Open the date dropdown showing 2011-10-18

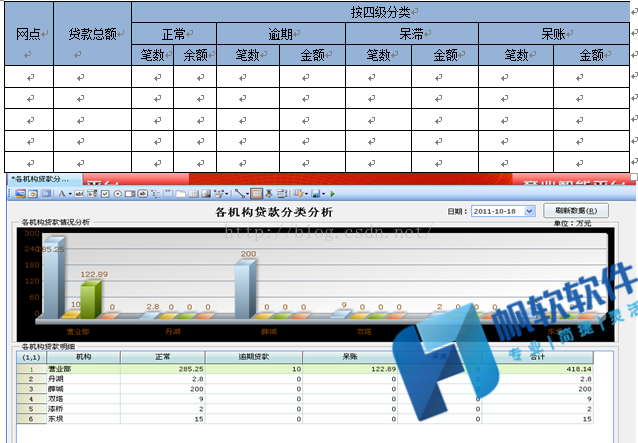pyautogui.click(x=529, y=211)
